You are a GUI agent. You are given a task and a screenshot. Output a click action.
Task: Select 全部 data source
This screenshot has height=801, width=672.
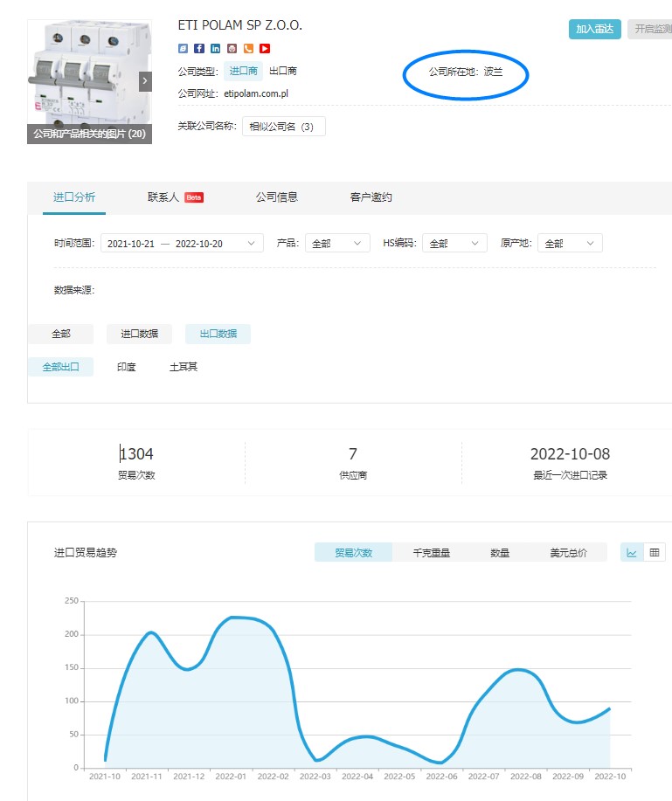click(x=61, y=334)
